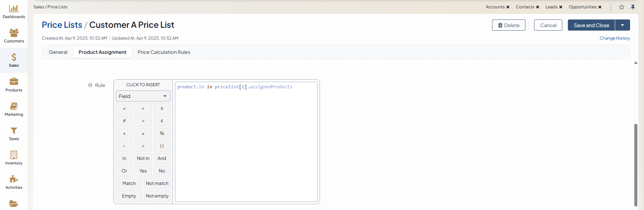Viewport: 644px width, 210px height.
Task: Open the Change History link
Action: click(614, 38)
